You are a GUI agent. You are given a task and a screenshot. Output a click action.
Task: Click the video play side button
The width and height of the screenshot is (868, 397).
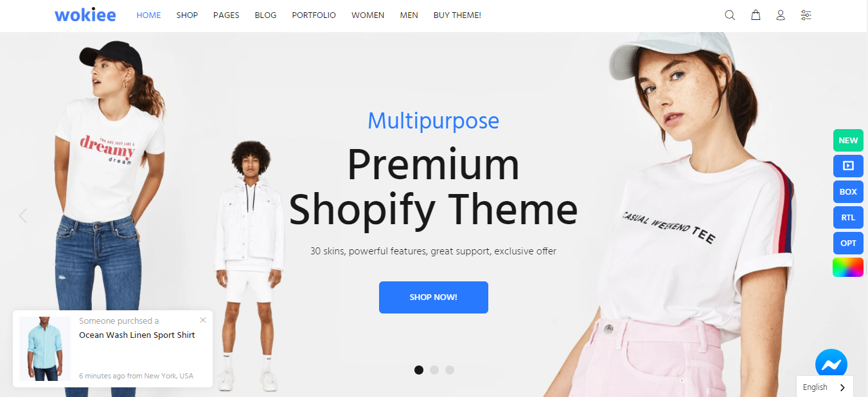click(x=848, y=166)
